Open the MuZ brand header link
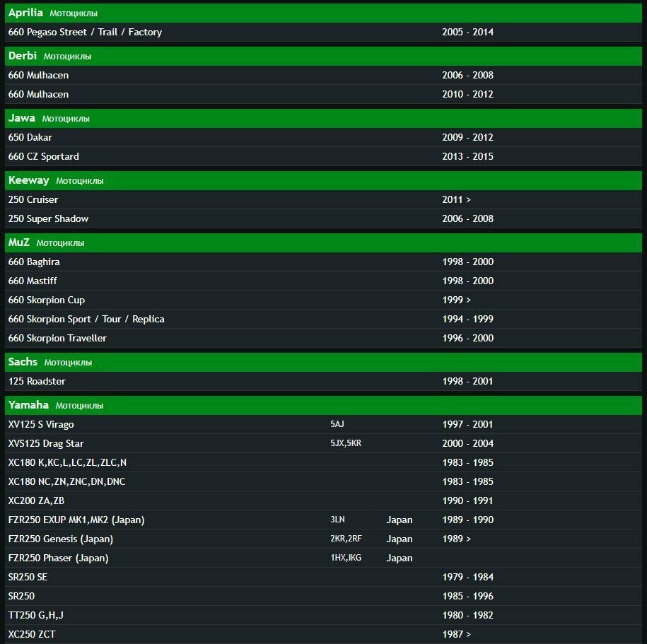 (x=18, y=242)
